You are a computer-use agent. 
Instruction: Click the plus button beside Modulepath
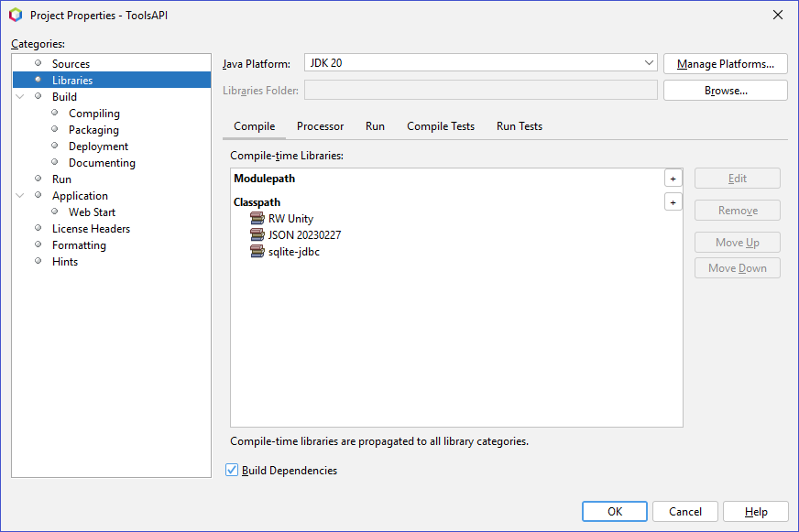pyautogui.click(x=673, y=179)
